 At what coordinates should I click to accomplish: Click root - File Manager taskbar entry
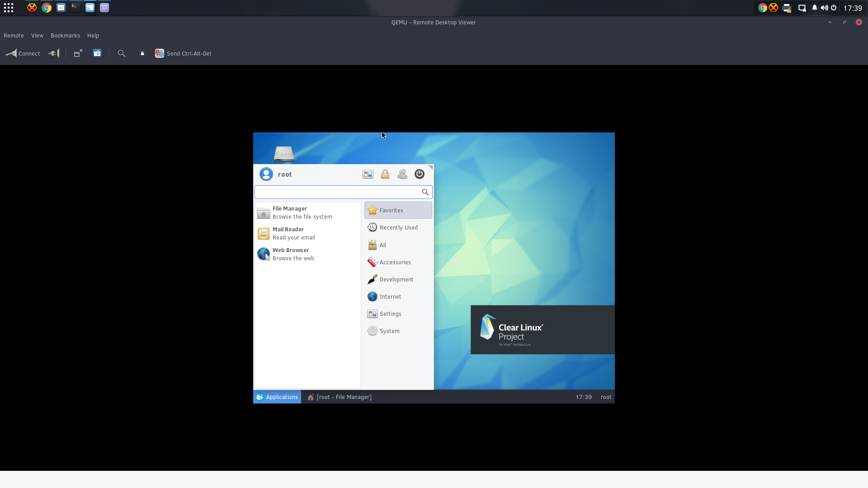(x=340, y=397)
